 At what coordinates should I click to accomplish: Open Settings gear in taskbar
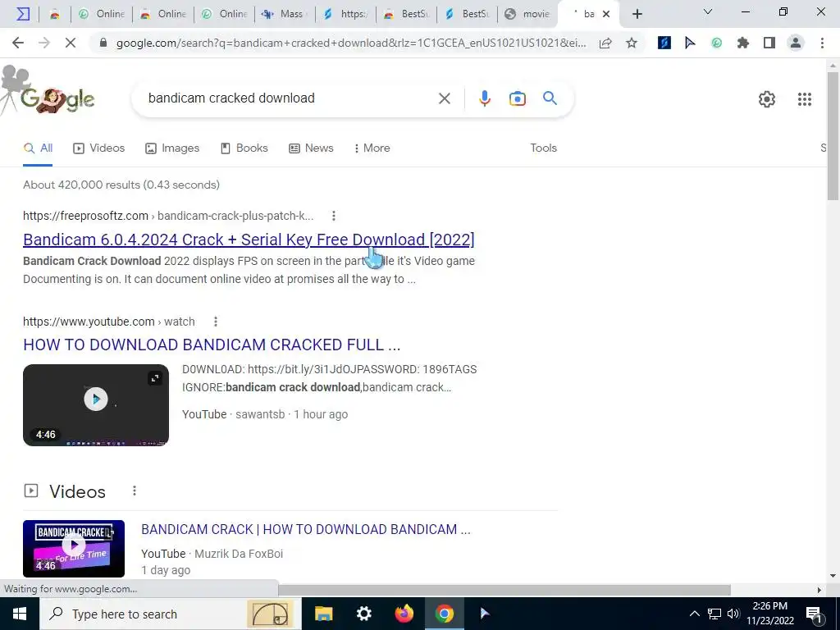tap(363, 614)
